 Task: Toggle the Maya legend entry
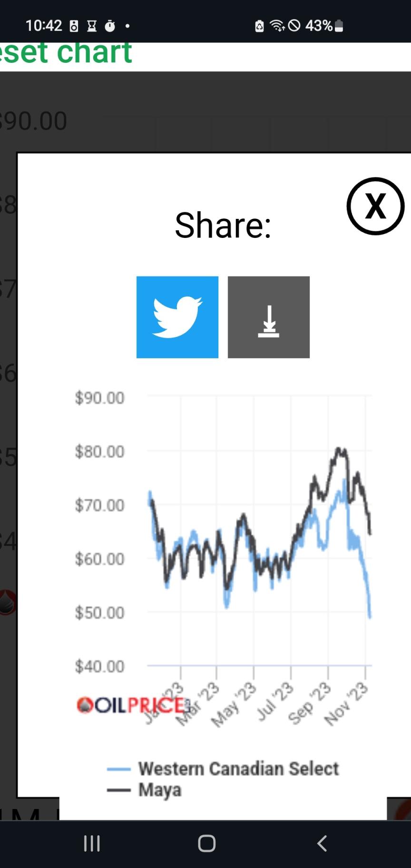[x=160, y=790]
